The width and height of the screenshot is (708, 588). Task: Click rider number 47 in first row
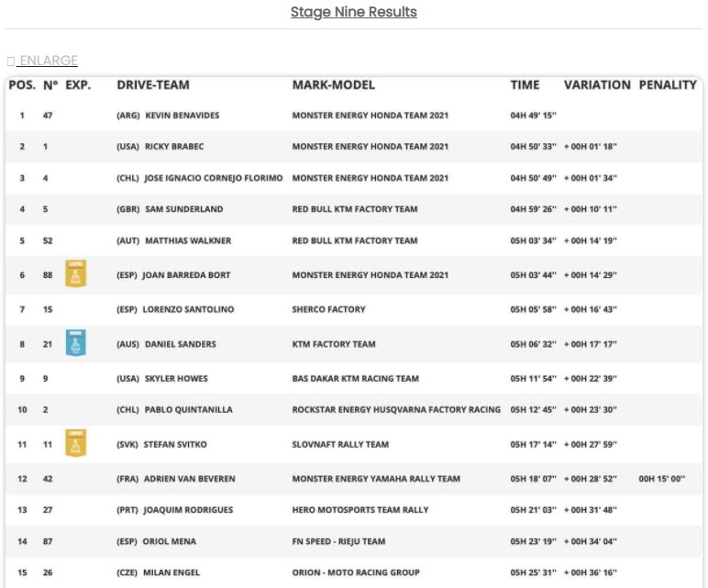click(x=48, y=116)
